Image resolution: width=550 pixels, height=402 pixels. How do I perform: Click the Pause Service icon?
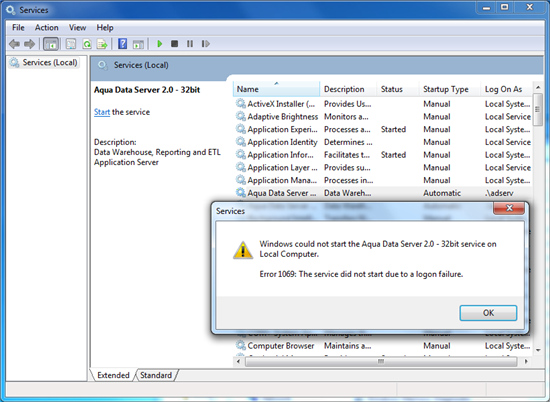(190, 44)
